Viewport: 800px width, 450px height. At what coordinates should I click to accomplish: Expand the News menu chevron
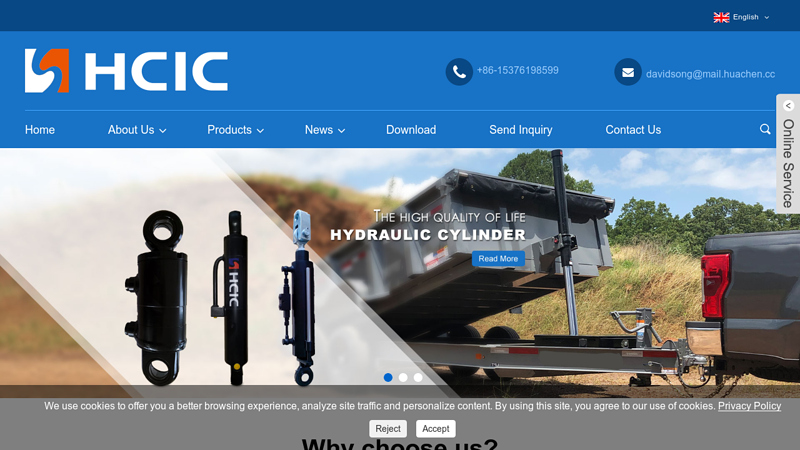click(x=341, y=131)
